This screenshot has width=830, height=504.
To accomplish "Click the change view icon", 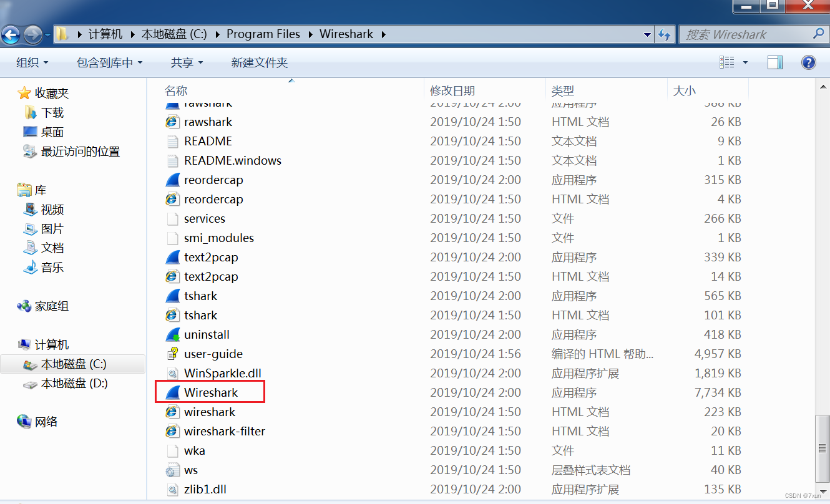I will tap(727, 62).
